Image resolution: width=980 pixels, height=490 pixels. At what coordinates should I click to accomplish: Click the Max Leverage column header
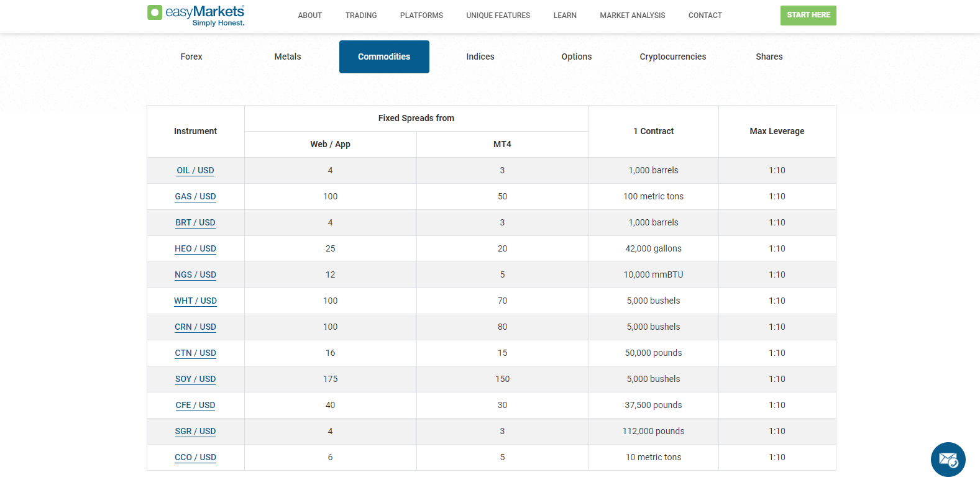[777, 131]
